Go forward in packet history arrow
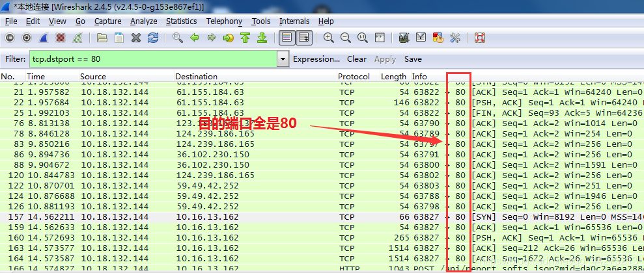This screenshot has width=644, height=273. click(212, 38)
